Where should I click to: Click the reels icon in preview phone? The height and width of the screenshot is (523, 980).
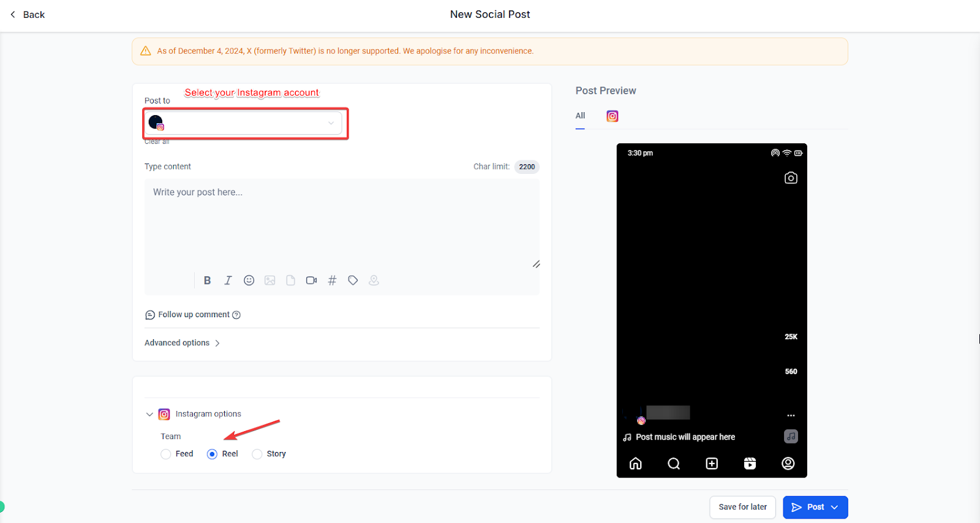coord(750,464)
